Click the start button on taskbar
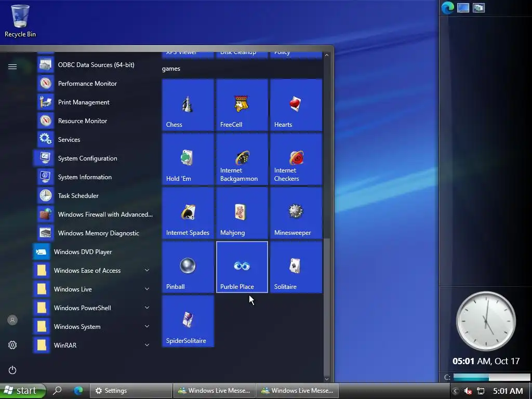This screenshot has width=532, height=399. (22, 391)
